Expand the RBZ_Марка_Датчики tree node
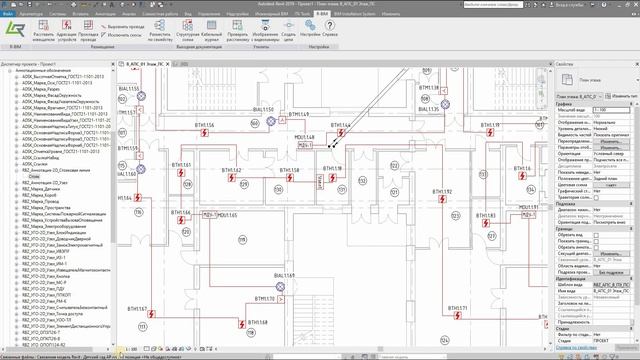The image size is (640, 360). point(17,189)
